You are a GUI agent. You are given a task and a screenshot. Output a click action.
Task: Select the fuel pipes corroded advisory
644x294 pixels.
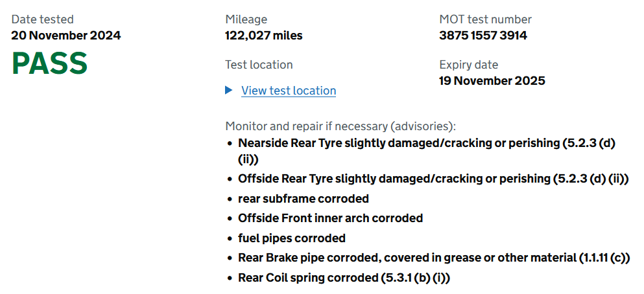point(292,238)
